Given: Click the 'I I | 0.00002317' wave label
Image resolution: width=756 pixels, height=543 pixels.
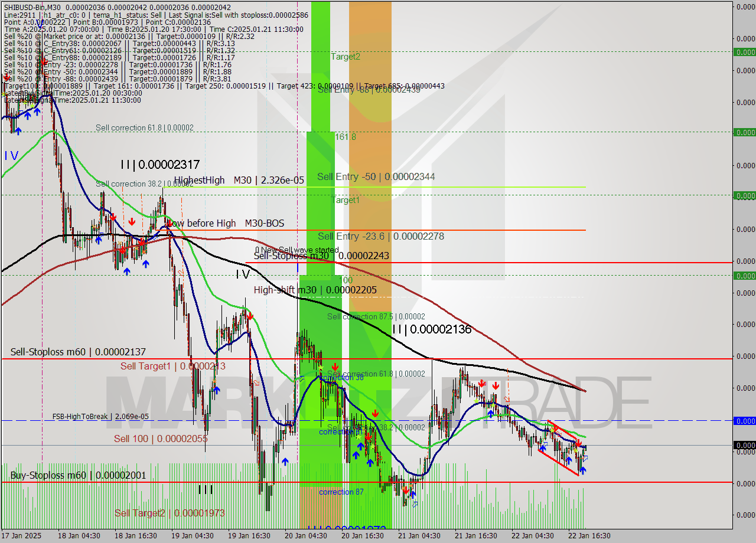Looking at the screenshot, I should point(160,165).
